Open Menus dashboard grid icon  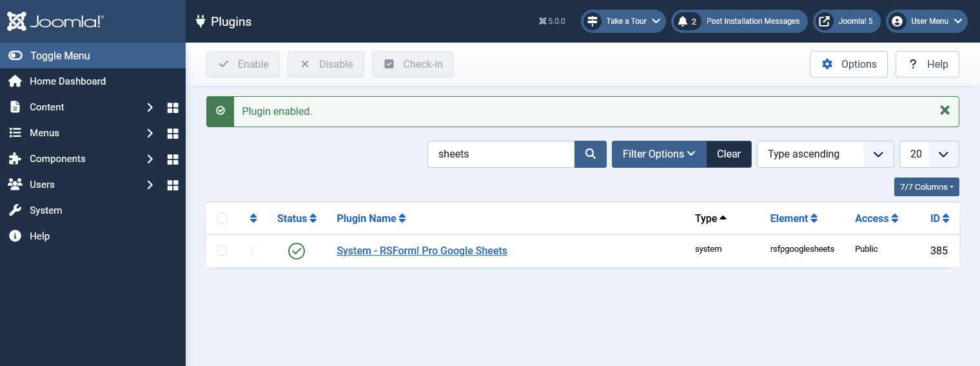173,133
